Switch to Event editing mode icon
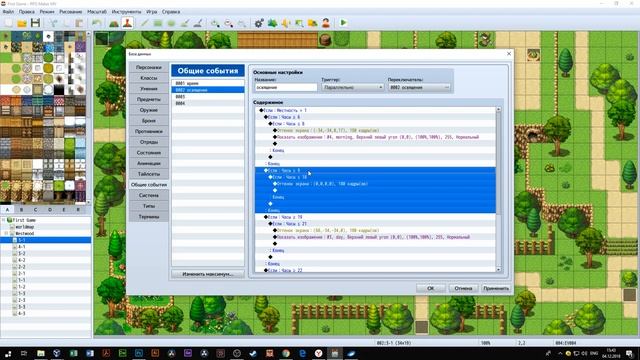The height and width of the screenshot is (360, 640). point(127,23)
